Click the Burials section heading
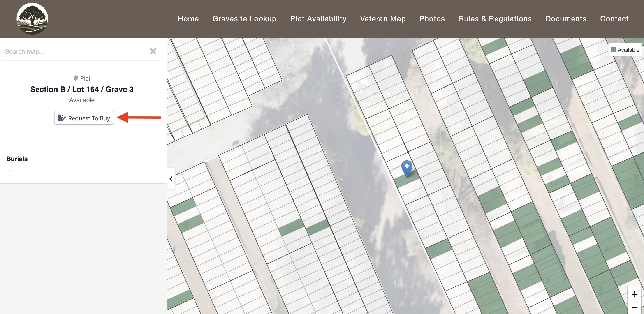644x314 pixels. 17,159
